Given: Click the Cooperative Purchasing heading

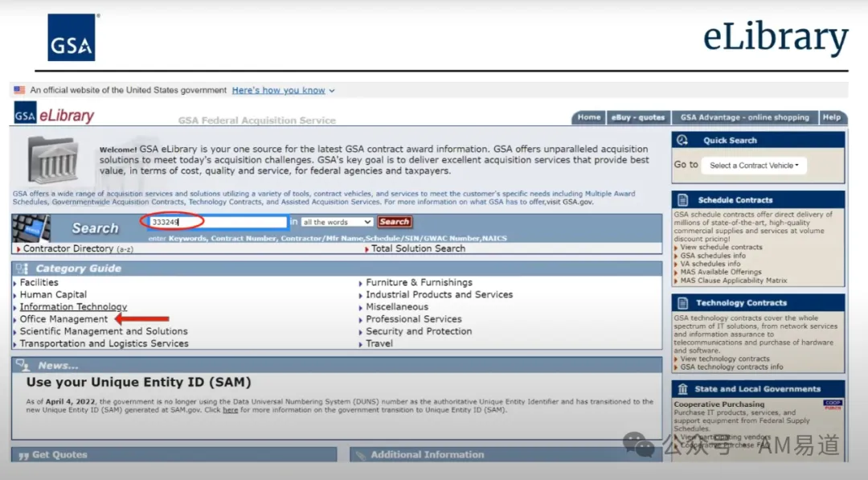Looking at the screenshot, I should [719, 404].
